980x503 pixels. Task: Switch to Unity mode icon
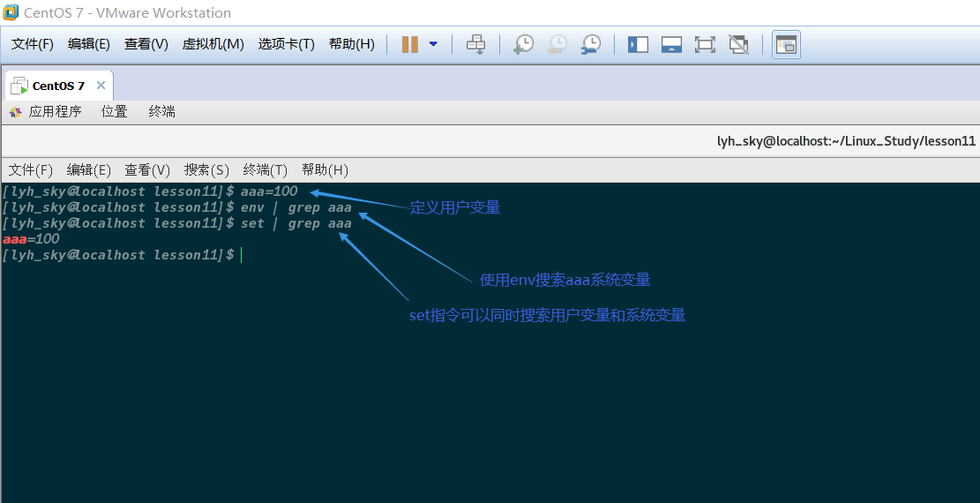(739, 44)
